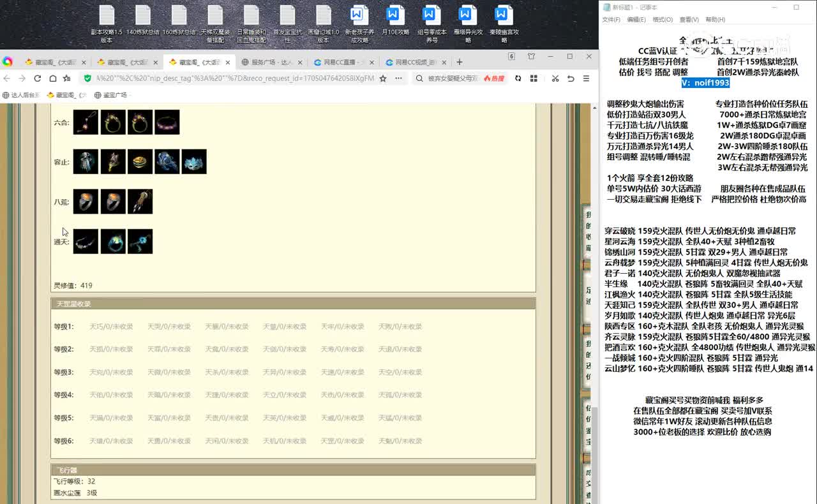
Task: Reload the current browser page
Action: point(38,78)
